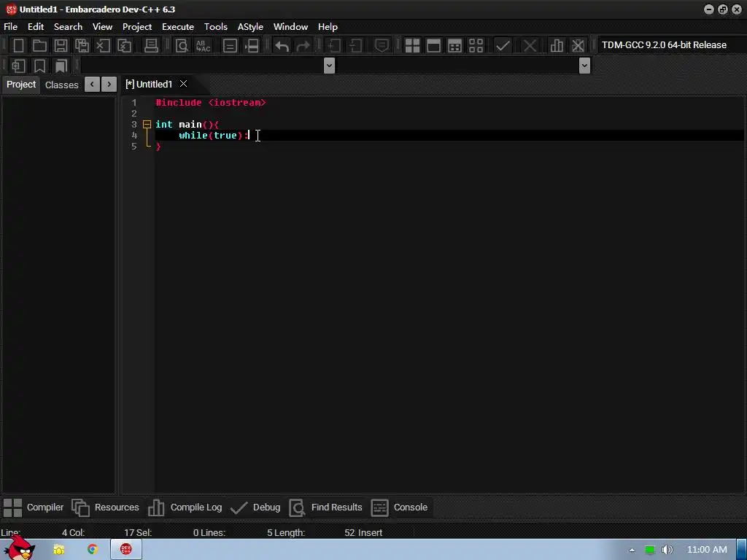This screenshot has height=560, width=747.
Task: Move sidebar tabs left with arrow button
Action: (92, 85)
